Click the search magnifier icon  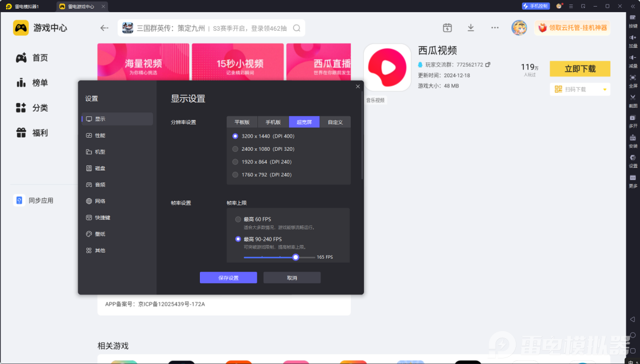pos(297,28)
